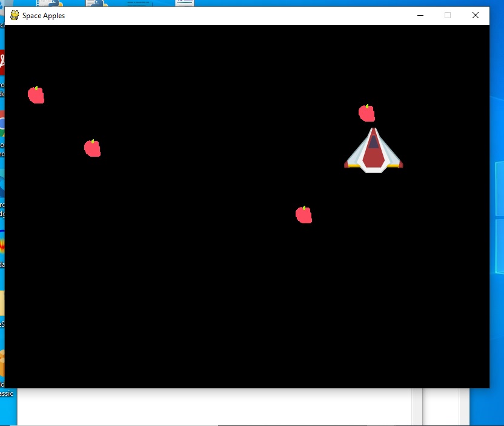Click the maximize button of Space Apples
Screen dimensions: 504x426
(448, 15)
